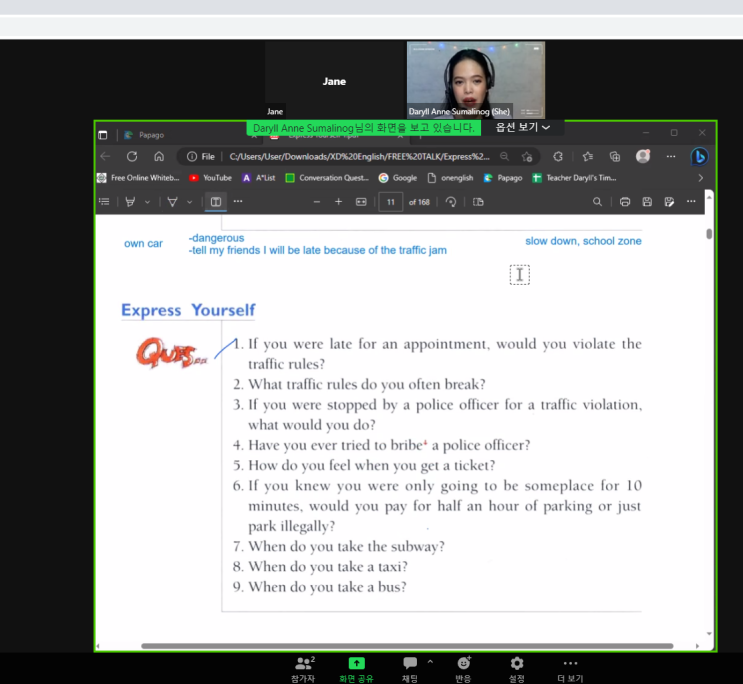Click the 'slow down, school zone' annotation

[583, 241]
